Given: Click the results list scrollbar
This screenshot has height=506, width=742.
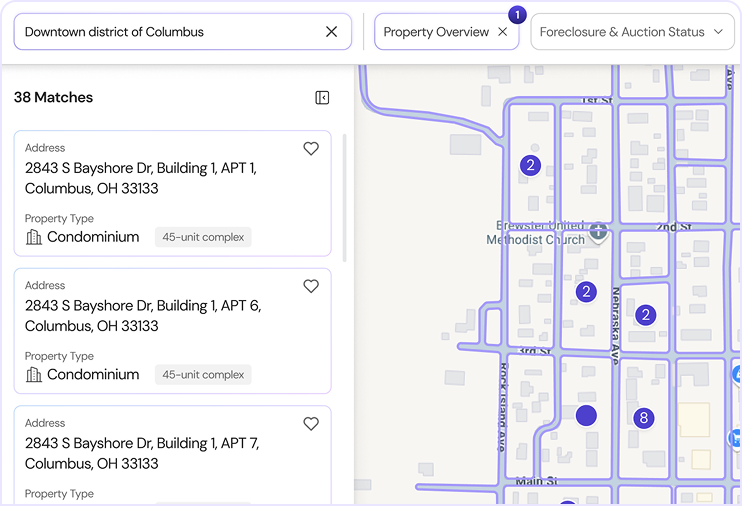Looking at the screenshot, I should coord(345,195).
